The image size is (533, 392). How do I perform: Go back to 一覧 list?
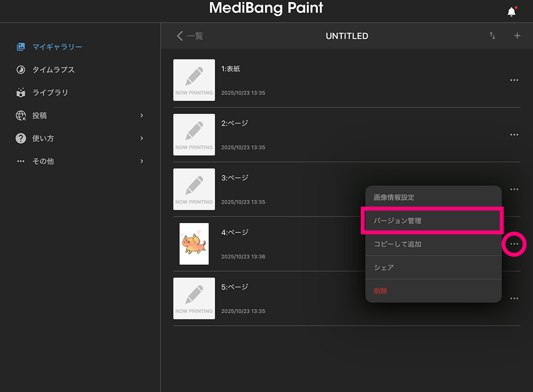(190, 36)
